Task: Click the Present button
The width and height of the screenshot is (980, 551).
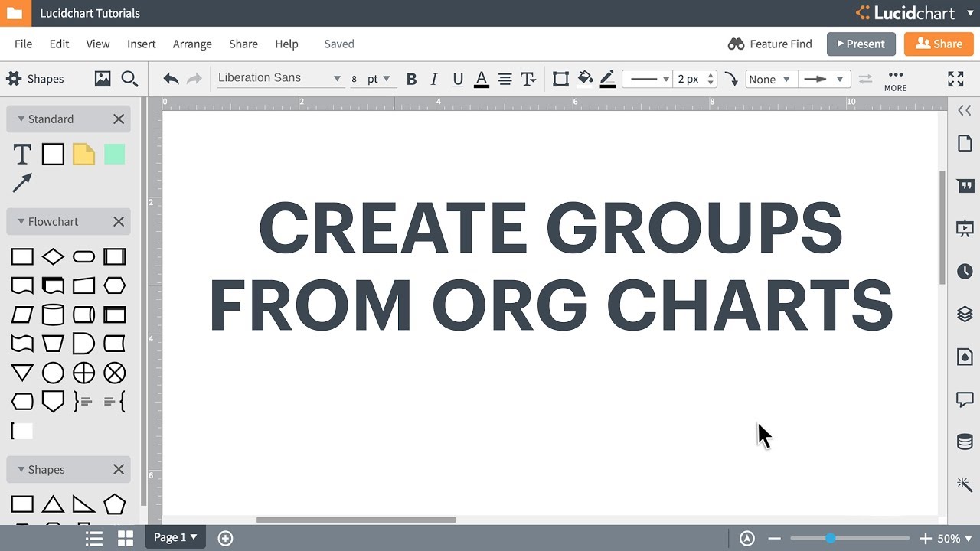Action: (861, 44)
